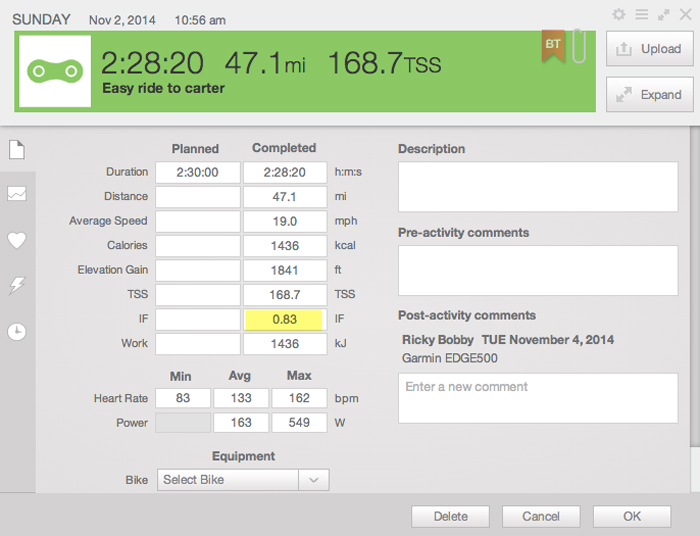Viewport: 700px width, 536px height.
Task: Click the Heart Rate Max field 162
Action: (x=299, y=398)
